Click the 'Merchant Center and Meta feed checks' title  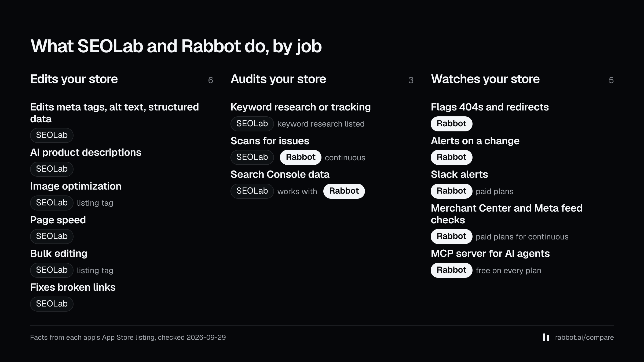(x=507, y=214)
